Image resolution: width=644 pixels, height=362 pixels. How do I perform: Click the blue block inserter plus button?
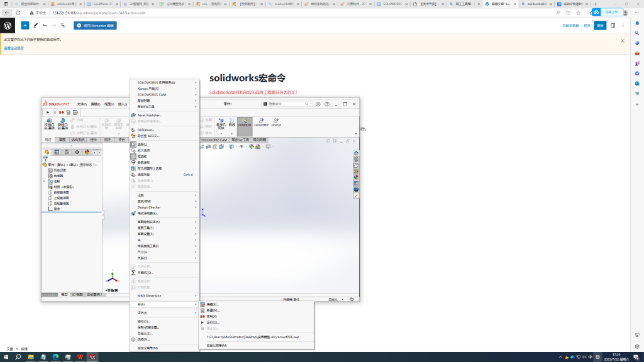click(25, 26)
